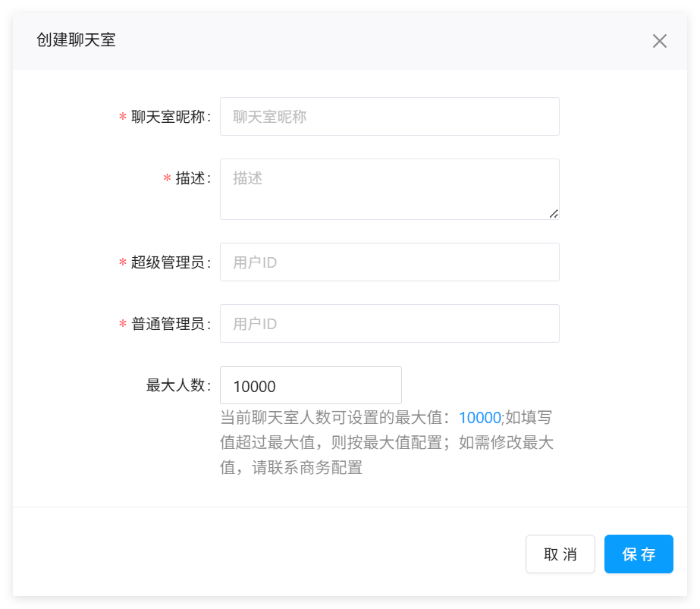
Task: Click the red asterisk beside 聊天室昵称
Action: click(122, 118)
